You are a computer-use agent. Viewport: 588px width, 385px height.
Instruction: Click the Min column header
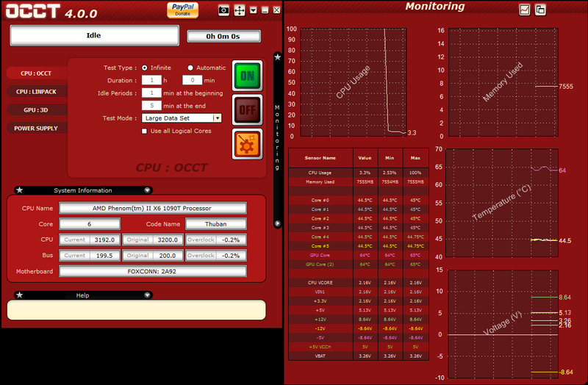pyautogui.click(x=390, y=158)
